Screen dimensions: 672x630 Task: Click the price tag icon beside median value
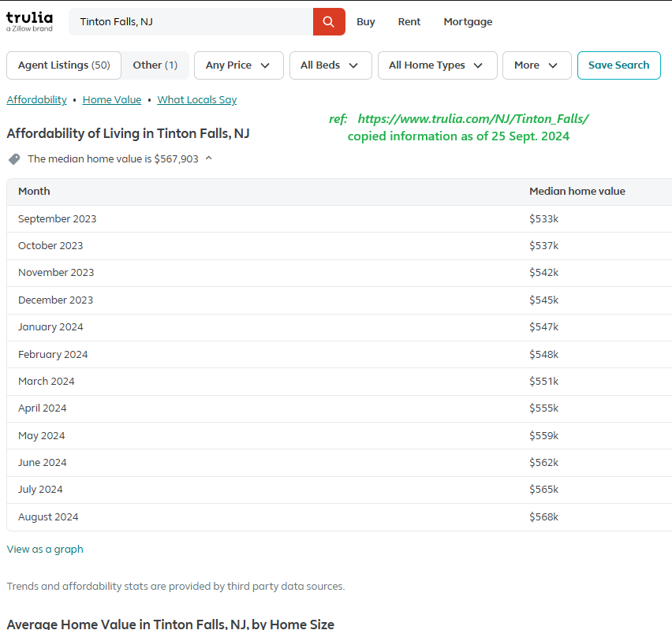pyautogui.click(x=14, y=159)
